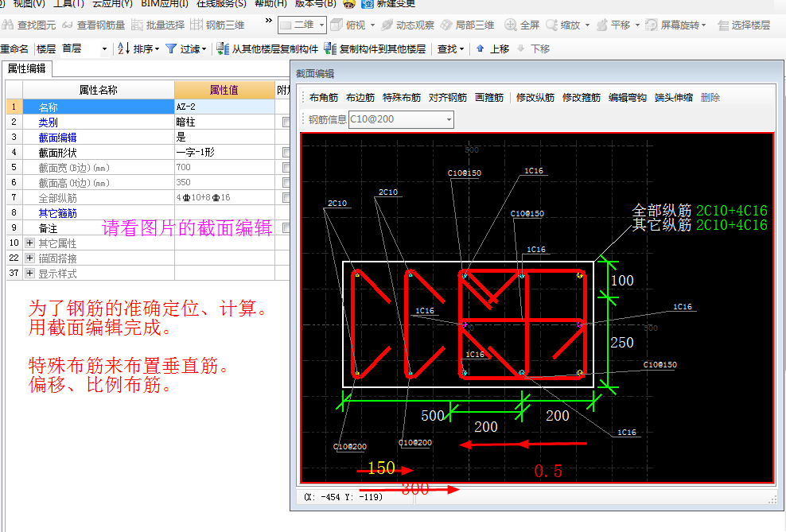Click the 编辑弯钩 button
The image size is (786, 532).
627,98
